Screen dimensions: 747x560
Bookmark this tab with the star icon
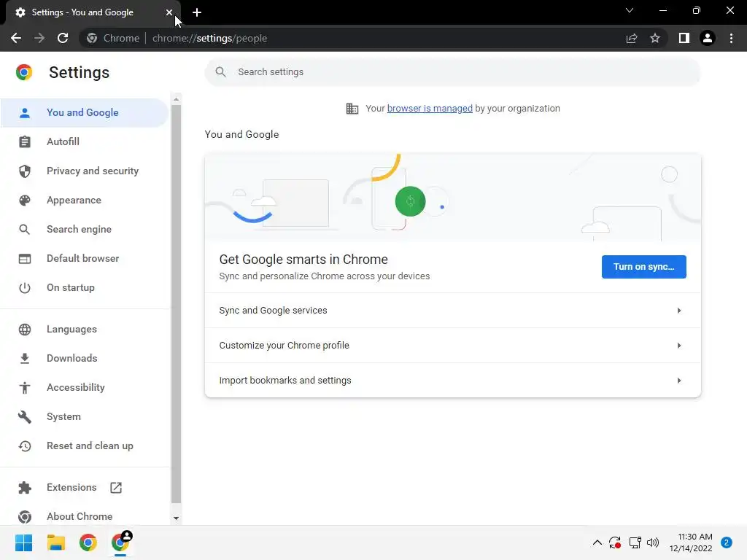pyautogui.click(x=655, y=38)
